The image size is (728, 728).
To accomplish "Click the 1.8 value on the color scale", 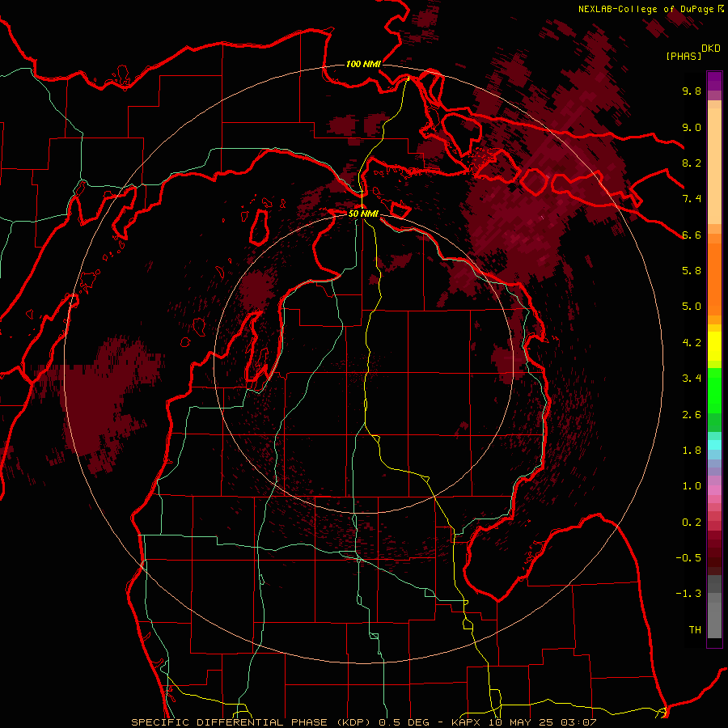I will pyautogui.click(x=692, y=451).
